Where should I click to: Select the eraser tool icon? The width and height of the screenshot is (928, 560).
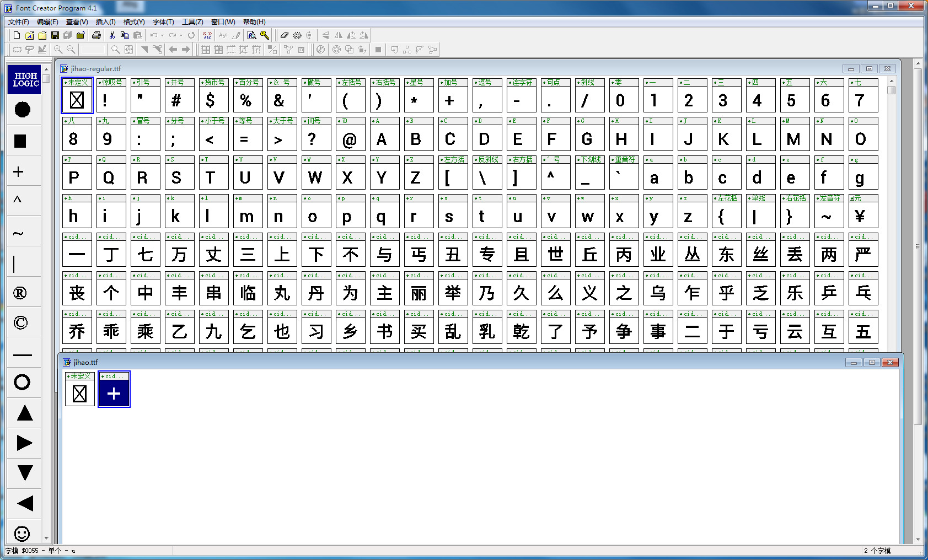pyautogui.click(x=285, y=35)
